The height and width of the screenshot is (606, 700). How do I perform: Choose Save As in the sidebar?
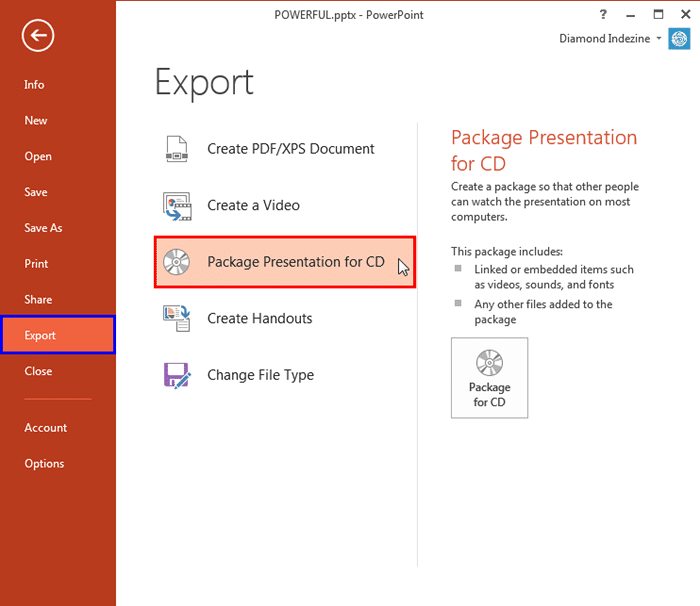pos(43,228)
